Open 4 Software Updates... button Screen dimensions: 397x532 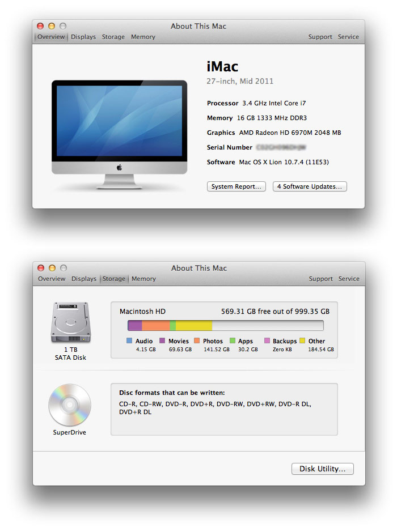310,186
